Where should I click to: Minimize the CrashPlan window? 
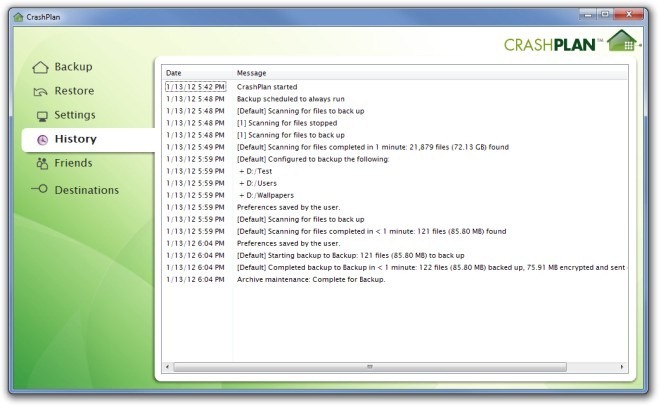[588, 15]
